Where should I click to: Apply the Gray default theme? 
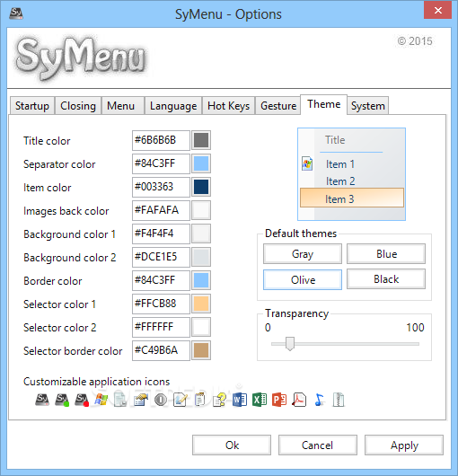coord(303,254)
